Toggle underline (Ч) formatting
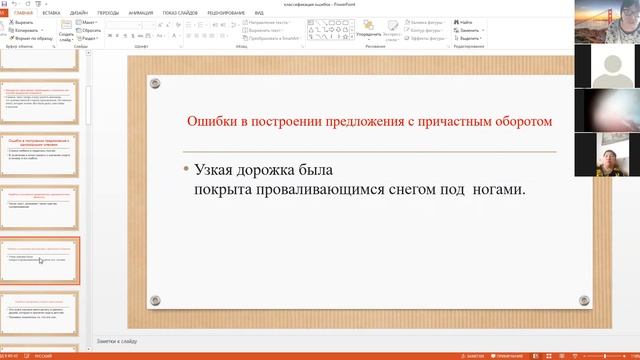The image size is (640, 360). (125, 36)
